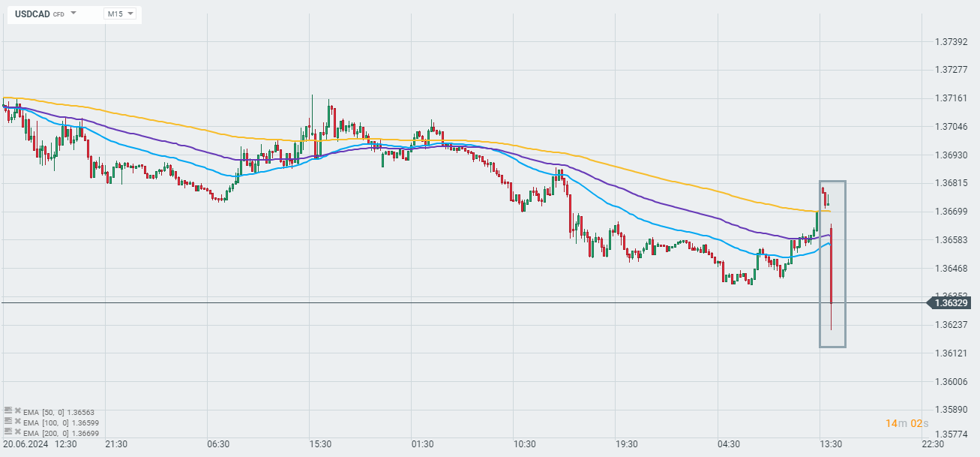980x457 pixels.
Task: Remove the EMA 100 indicator
Action: point(17,422)
